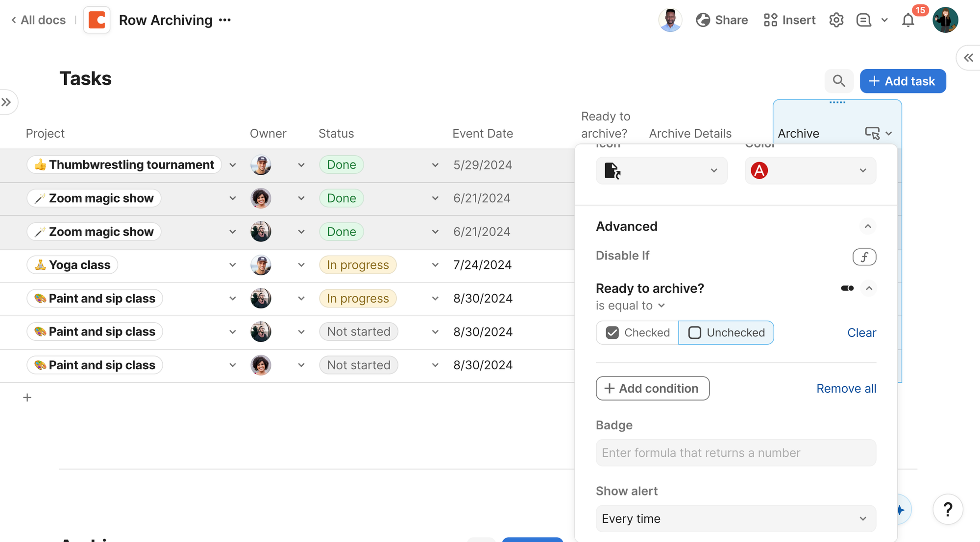
Task: Open the red Color picker dropdown
Action: [x=810, y=170]
